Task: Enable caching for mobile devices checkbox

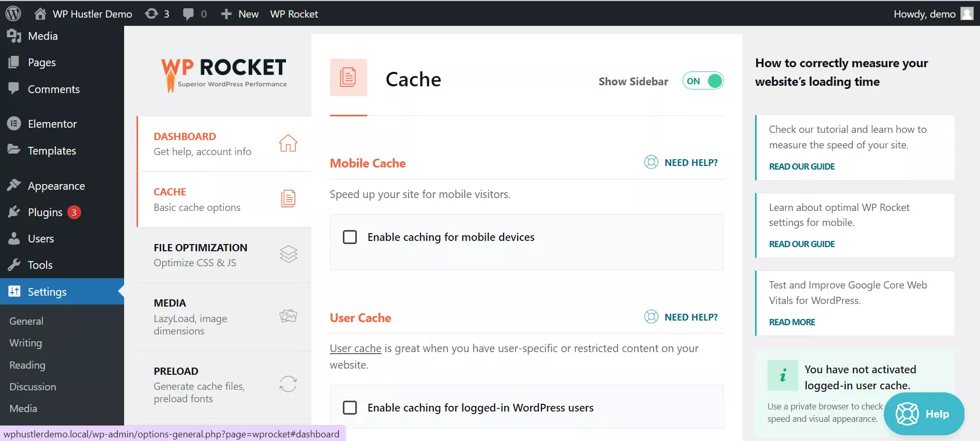Action: click(x=350, y=237)
